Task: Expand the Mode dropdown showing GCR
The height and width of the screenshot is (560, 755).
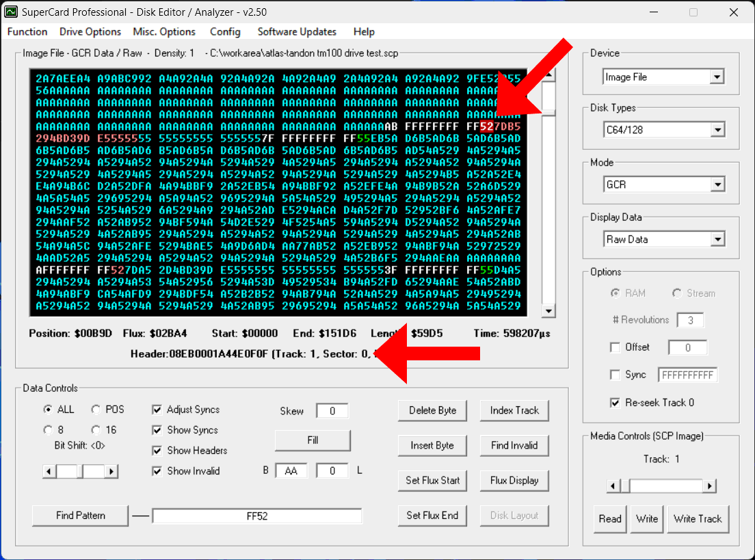Action: pyautogui.click(x=717, y=185)
